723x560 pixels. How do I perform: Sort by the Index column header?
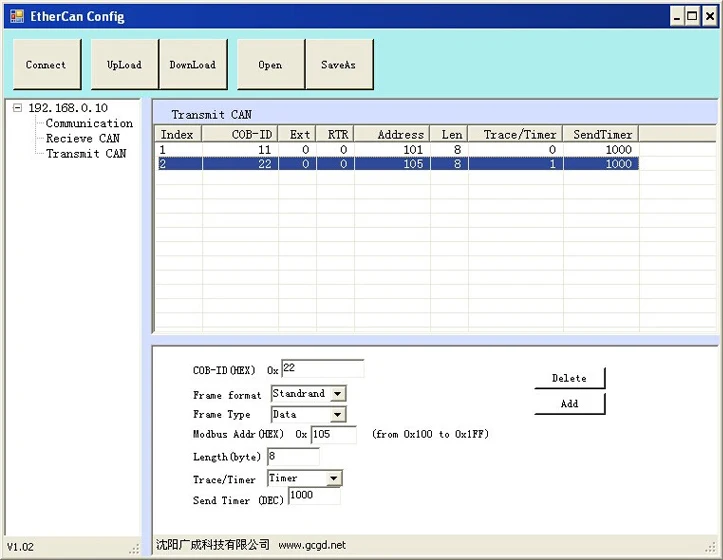(178, 134)
